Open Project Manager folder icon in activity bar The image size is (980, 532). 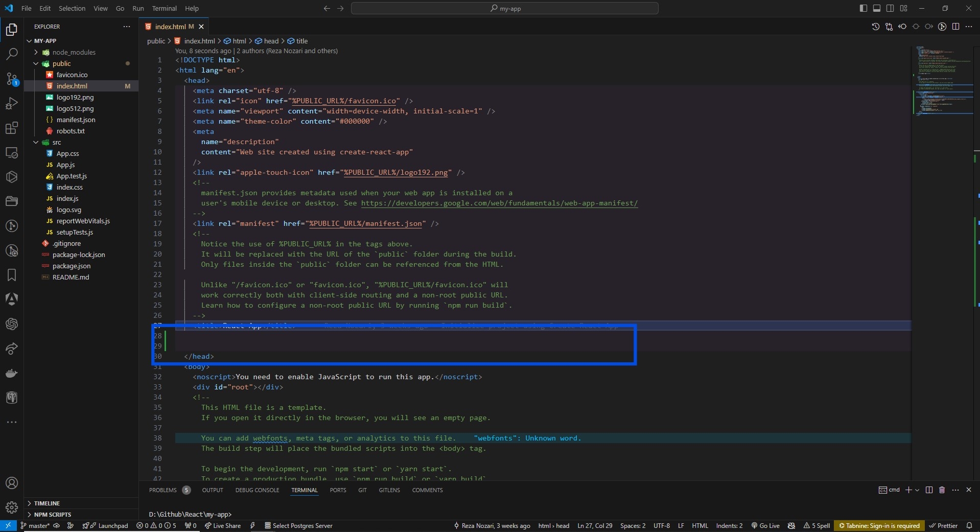(x=12, y=201)
